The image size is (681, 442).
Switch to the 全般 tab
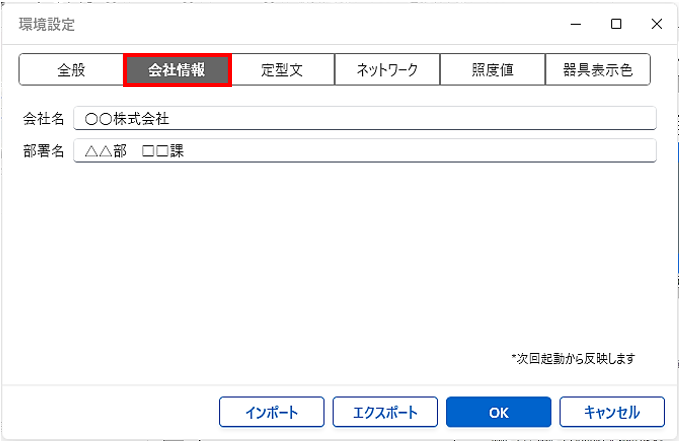click(x=71, y=71)
